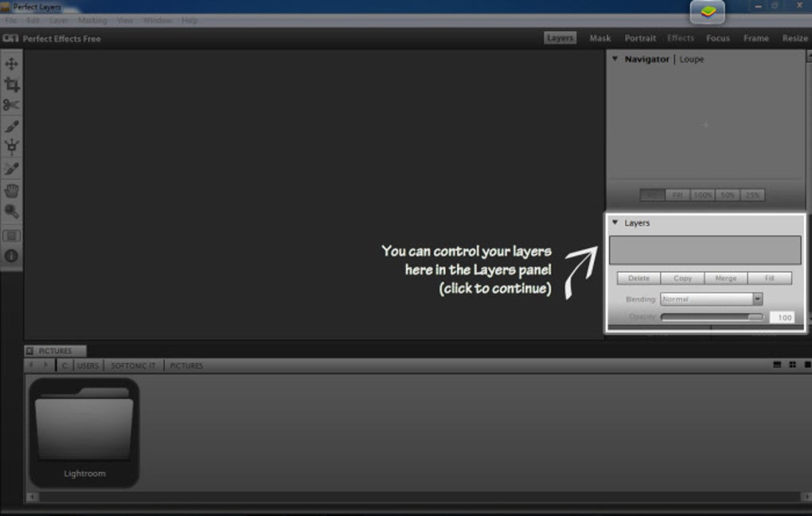Click the SOFTONIC IT breadcrumb
The width and height of the screenshot is (812, 516).
[x=133, y=365]
